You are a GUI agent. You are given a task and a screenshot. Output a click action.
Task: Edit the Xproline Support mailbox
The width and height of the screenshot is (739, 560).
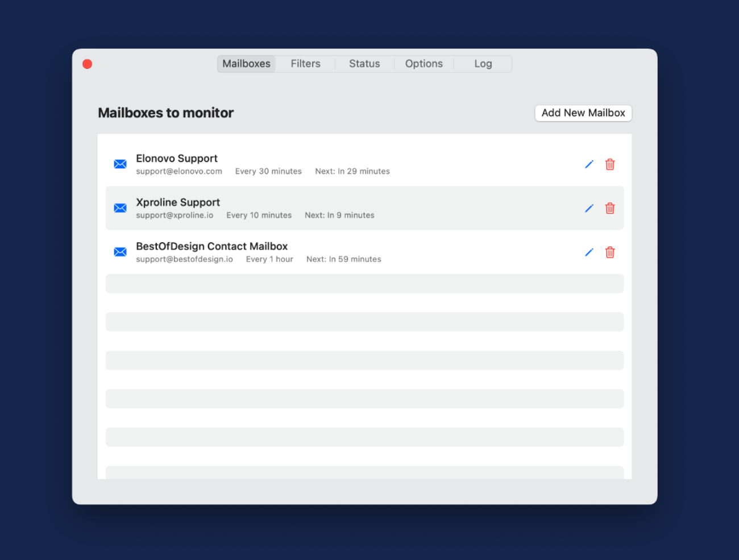pyautogui.click(x=589, y=208)
